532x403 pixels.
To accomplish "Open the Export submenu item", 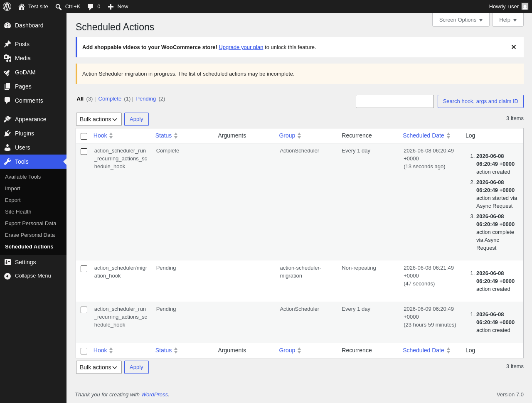I will pos(13,200).
